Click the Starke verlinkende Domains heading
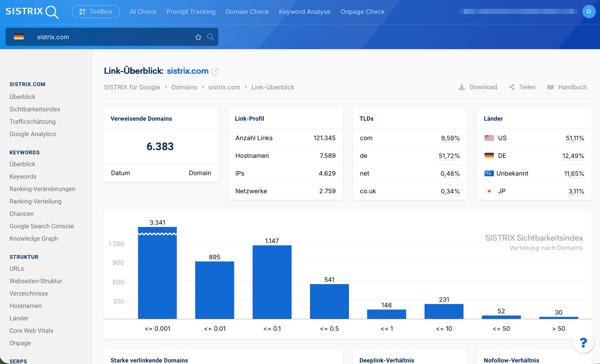This screenshot has width=600, height=364. [149, 360]
